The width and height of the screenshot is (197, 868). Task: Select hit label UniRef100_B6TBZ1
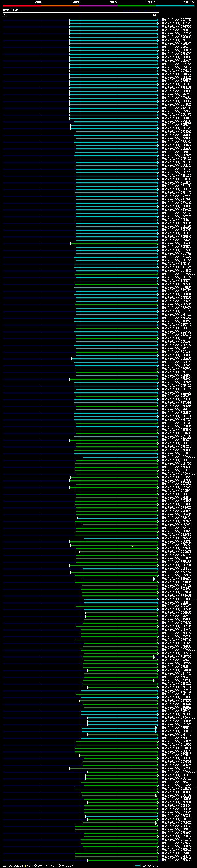click(176, 104)
